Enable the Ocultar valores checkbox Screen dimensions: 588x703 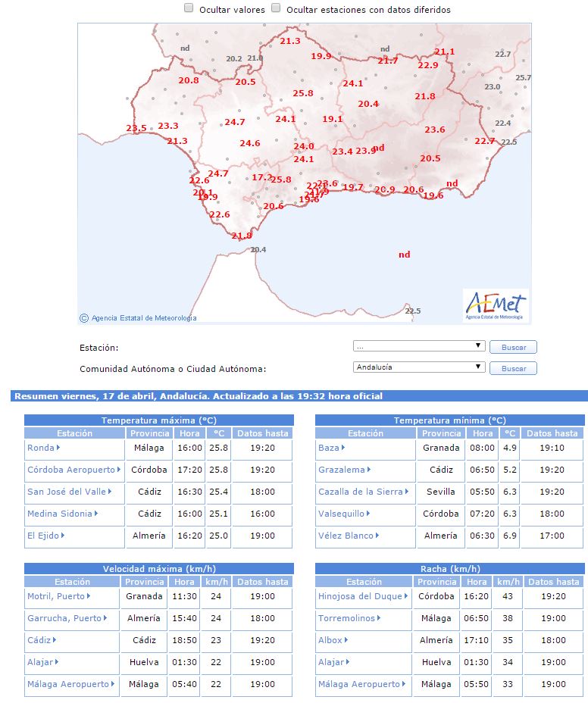(189, 8)
